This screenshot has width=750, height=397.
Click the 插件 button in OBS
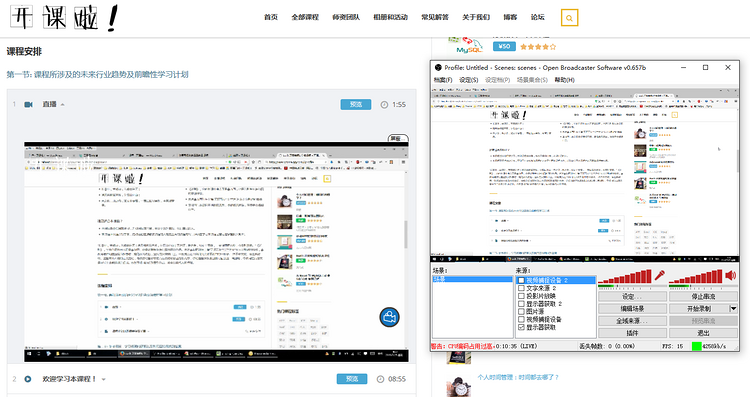(632, 333)
